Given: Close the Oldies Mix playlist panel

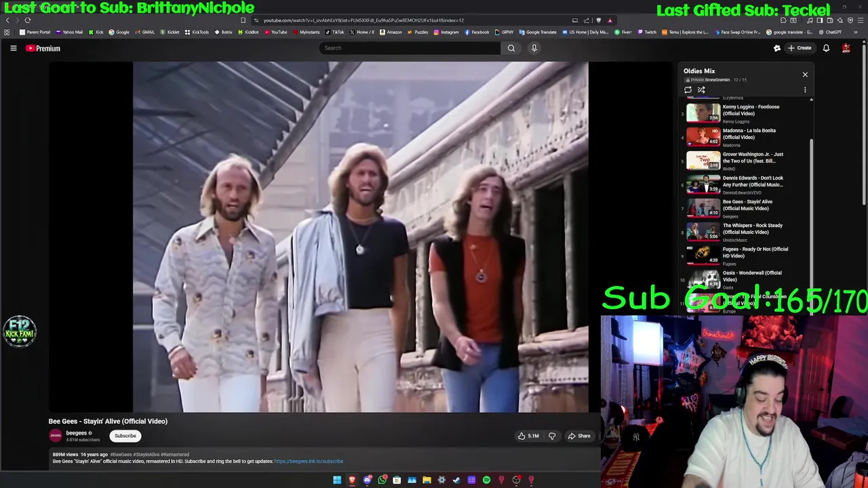Looking at the screenshot, I should coord(805,75).
